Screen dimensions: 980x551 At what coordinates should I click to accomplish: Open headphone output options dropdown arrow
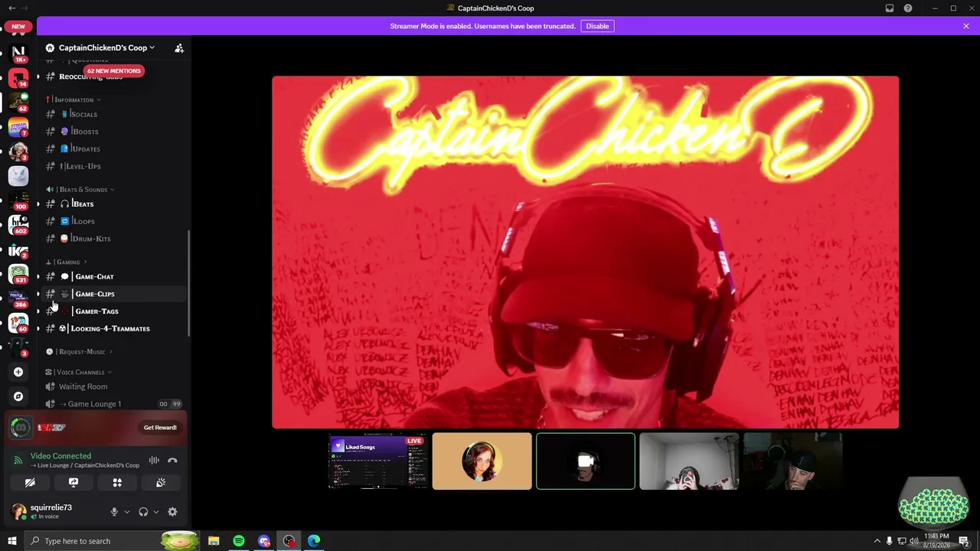click(x=156, y=512)
